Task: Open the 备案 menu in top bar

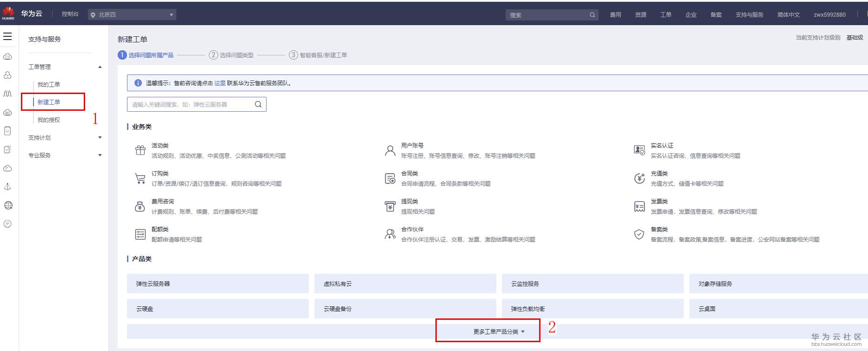Action: (x=716, y=15)
